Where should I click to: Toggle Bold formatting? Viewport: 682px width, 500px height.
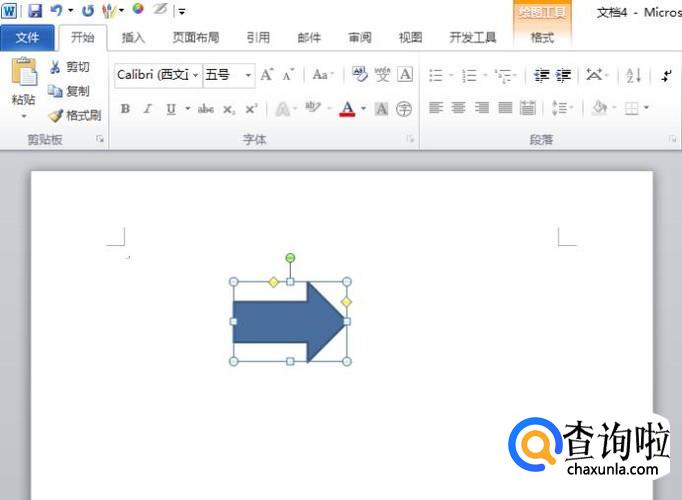click(x=125, y=109)
